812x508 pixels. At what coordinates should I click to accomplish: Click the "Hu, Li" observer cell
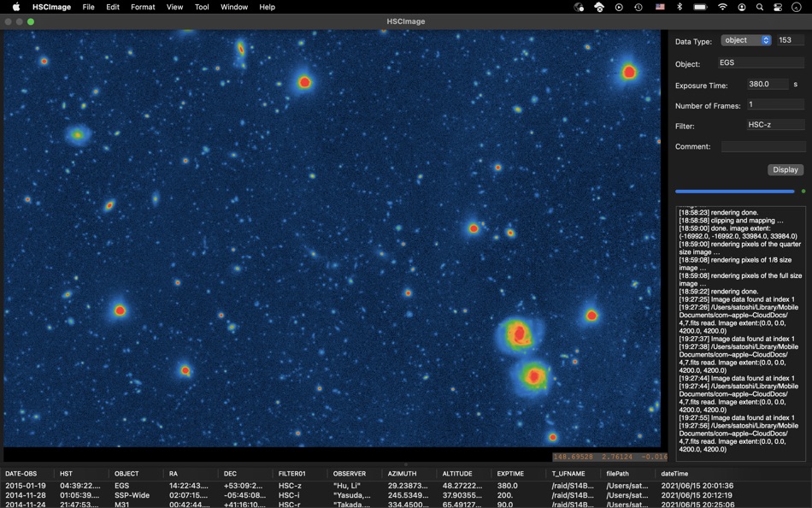pos(346,486)
